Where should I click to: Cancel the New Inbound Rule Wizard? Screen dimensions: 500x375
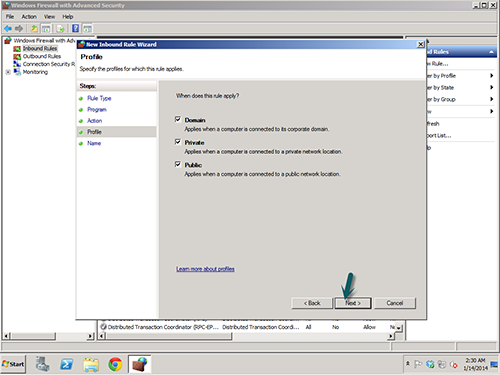coord(395,303)
